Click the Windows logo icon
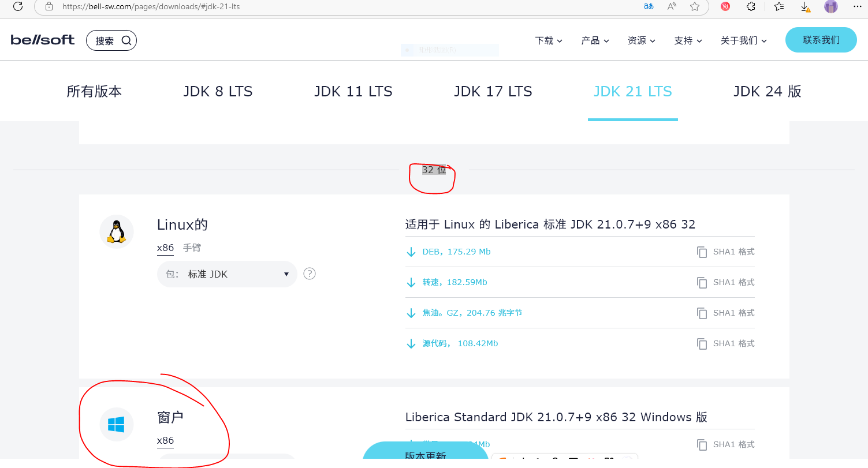868x468 pixels. [116, 425]
